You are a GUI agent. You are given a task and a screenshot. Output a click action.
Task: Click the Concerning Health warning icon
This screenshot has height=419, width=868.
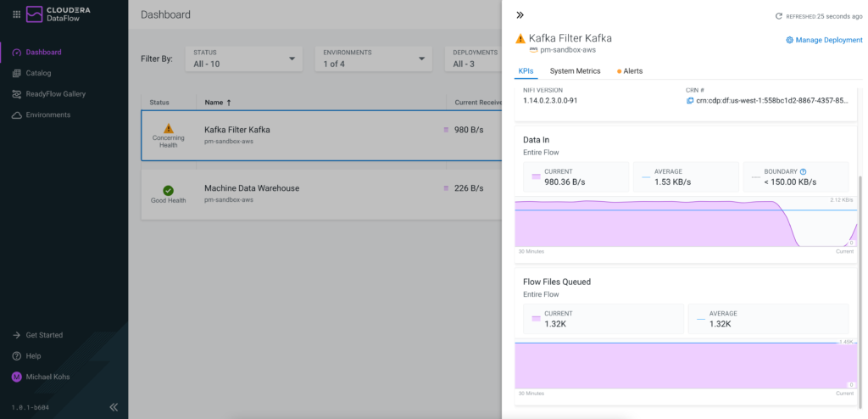168,128
